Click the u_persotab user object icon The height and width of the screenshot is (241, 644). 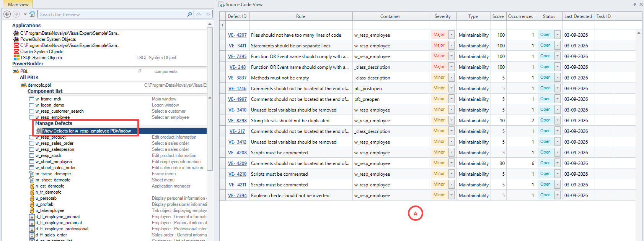tap(32, 198)
